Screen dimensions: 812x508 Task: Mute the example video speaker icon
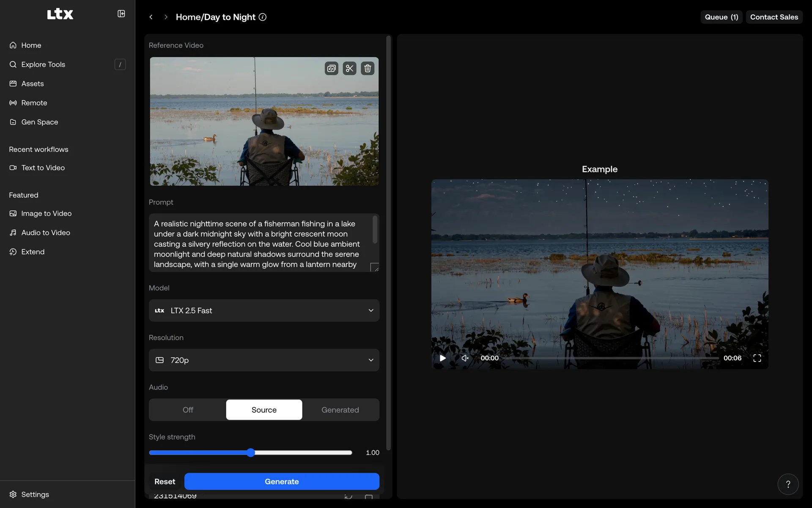[x=465, y=358]
